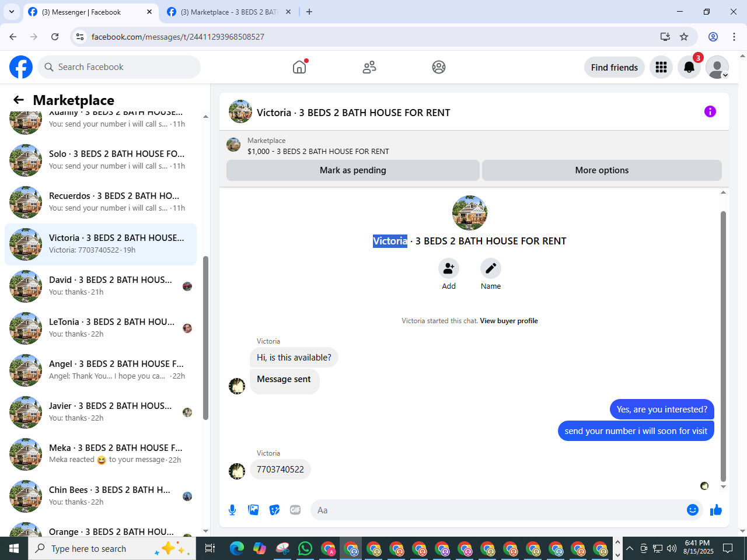747x560 pixels.
Task: Open Chrome profile icon
Action: click(x=713, y=37)
